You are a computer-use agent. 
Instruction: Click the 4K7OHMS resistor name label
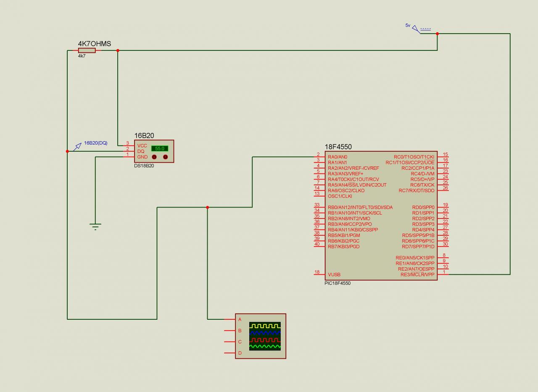click(95, 44)
